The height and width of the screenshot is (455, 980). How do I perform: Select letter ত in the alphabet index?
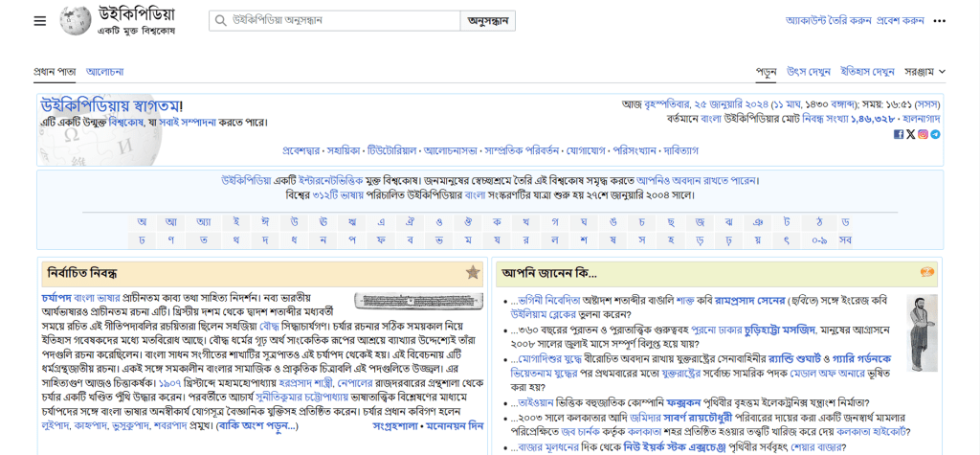click(205, 239)
